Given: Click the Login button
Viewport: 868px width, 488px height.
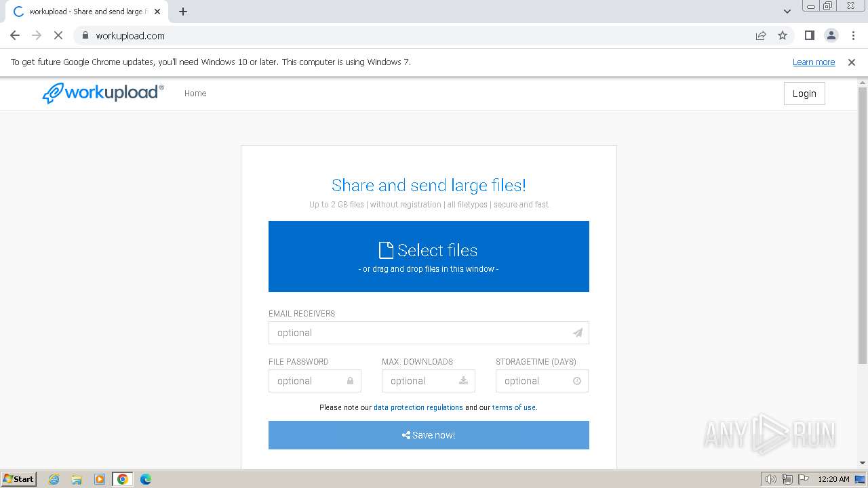Looking at the screenshot, I should point(804,94).
